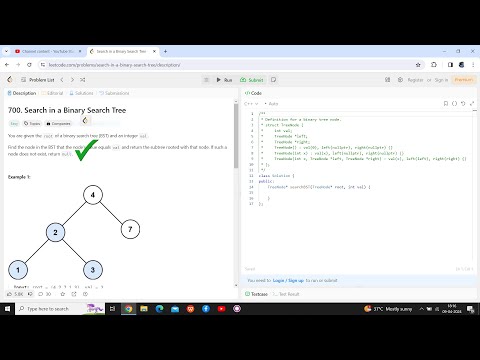Show hidden system tray icons chevron
480x360 pixels.
point(421,309)
